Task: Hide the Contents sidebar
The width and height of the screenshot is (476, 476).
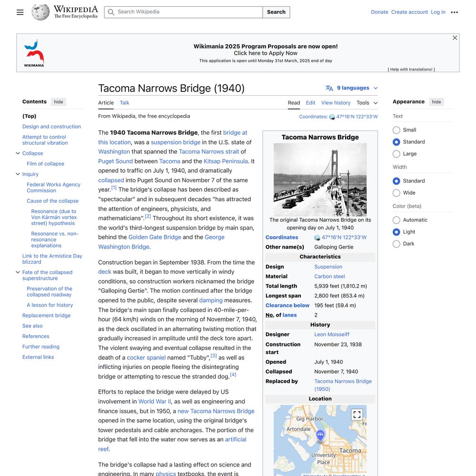Action: point(59,102)
